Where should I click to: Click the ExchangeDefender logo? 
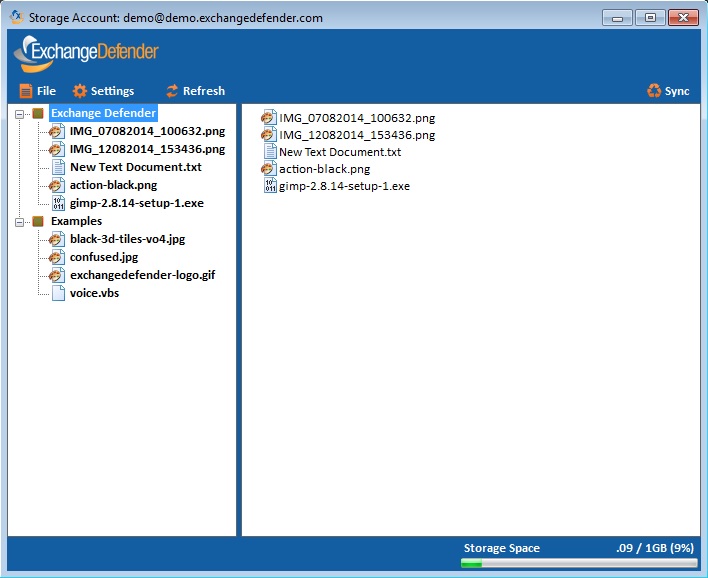86,52
